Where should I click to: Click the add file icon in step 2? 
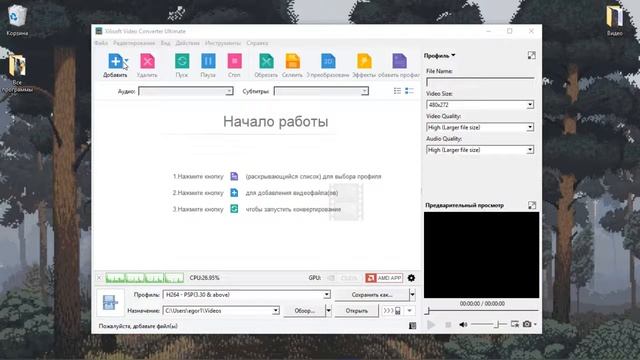point(234,193)
